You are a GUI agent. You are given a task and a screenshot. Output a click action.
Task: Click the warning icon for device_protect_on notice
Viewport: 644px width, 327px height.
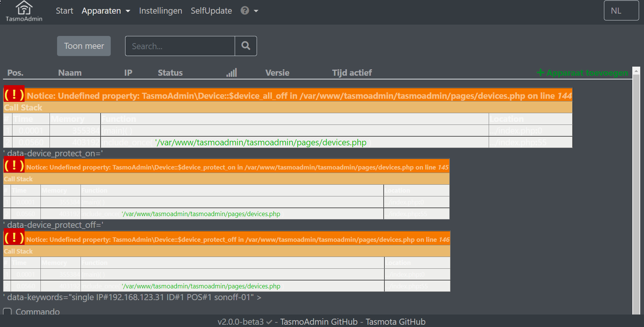point(14,165)
